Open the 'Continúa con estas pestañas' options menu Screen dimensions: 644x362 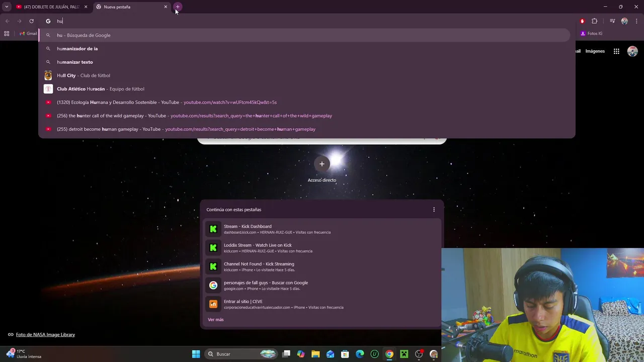coord(434,210)
